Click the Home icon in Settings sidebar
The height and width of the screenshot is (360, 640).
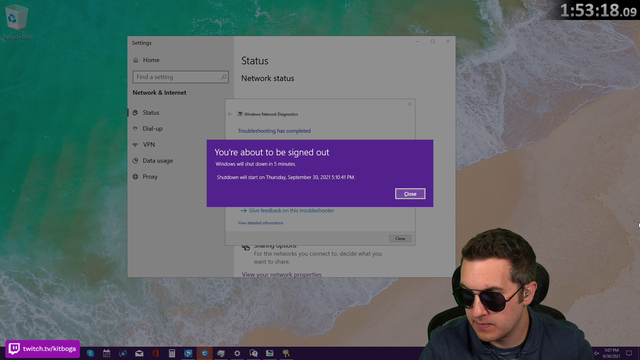(x=136, y=60)
